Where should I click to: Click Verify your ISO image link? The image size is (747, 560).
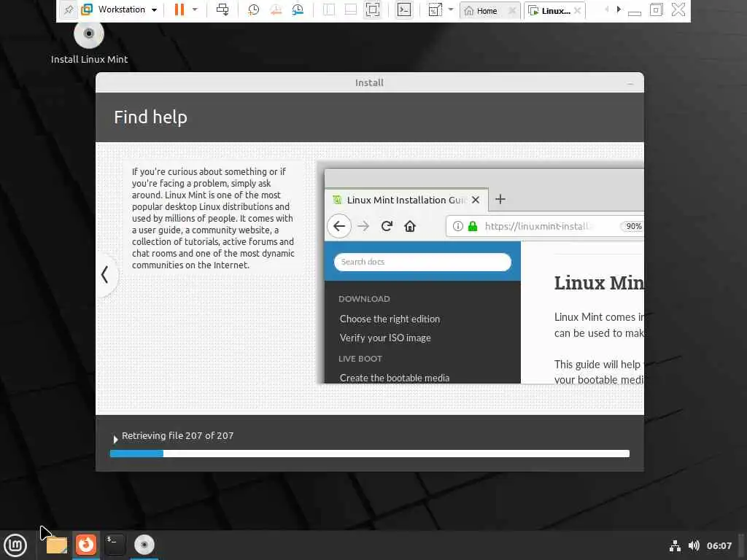385,338
